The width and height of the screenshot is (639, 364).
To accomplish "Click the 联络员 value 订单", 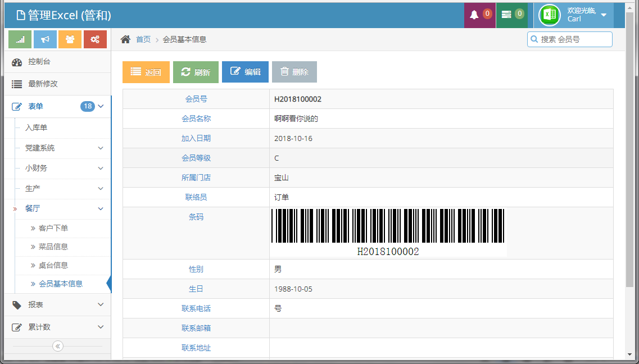I will pos(282,198).
